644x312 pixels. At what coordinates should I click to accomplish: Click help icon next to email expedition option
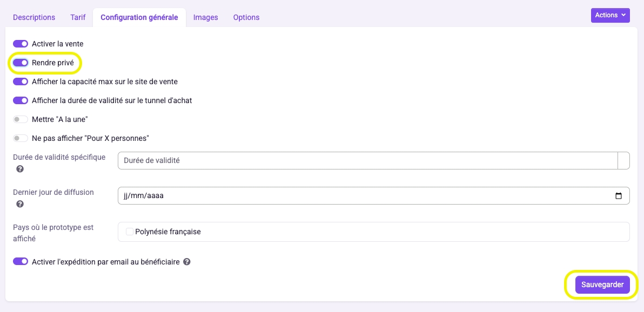point(186,261)
